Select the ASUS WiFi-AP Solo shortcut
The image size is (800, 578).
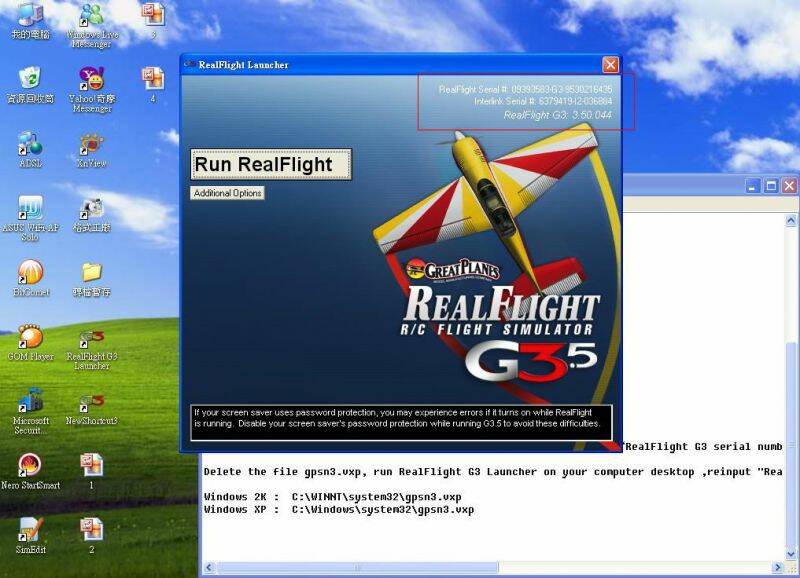[31, 218]
